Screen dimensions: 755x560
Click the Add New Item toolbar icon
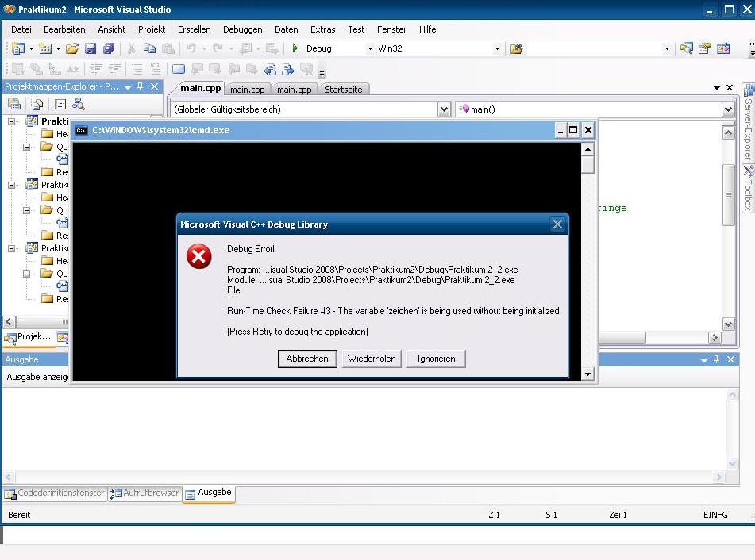click(x=45, y=48)
